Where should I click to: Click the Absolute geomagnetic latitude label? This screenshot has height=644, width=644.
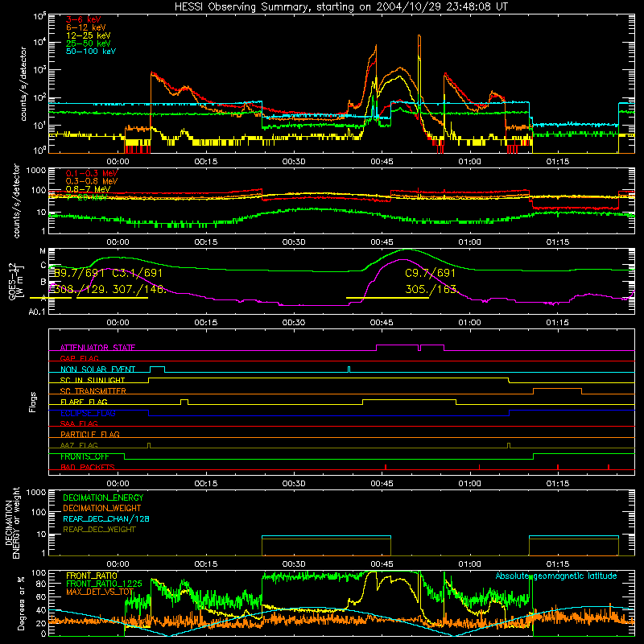(x=556, y=576)
